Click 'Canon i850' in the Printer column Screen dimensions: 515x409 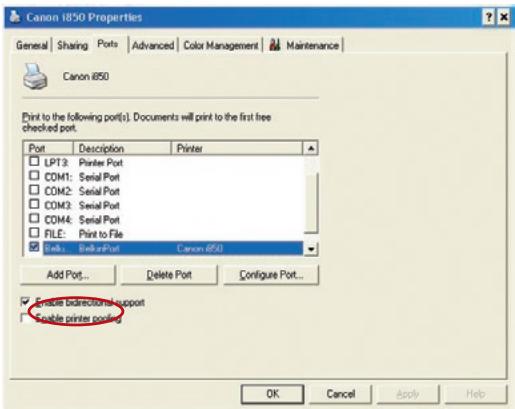200,248
